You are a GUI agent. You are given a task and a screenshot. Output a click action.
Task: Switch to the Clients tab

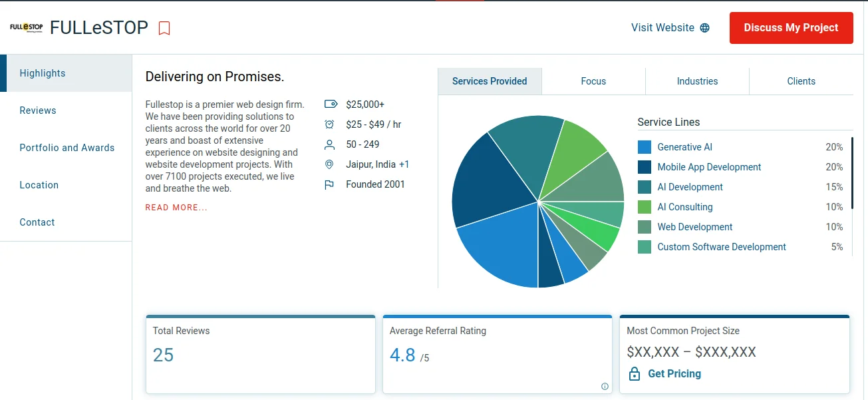click(x=801, y=81)
